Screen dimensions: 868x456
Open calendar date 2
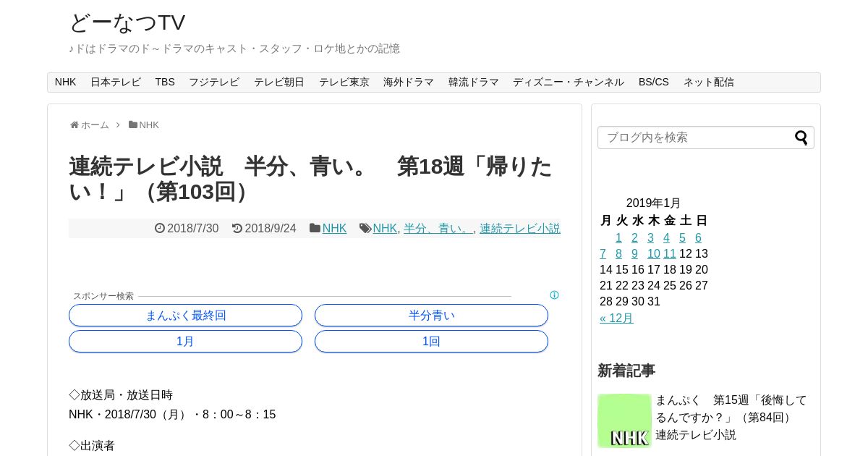(634, 238)
